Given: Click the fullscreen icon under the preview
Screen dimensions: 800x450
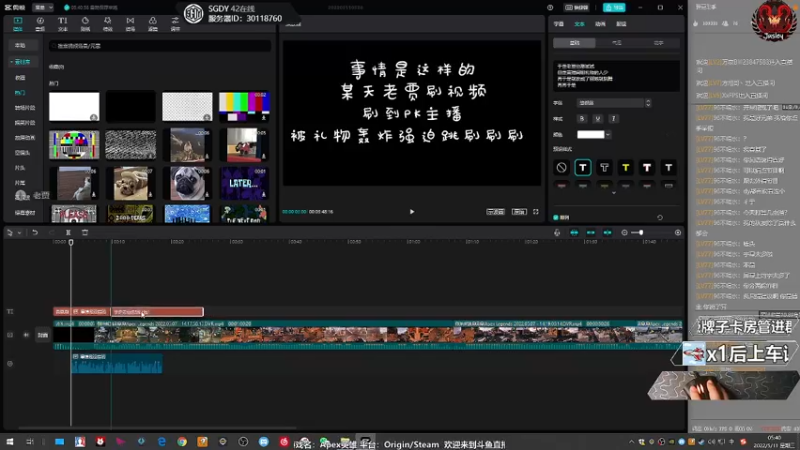Looking at the screenshot, I should (536, 212).
